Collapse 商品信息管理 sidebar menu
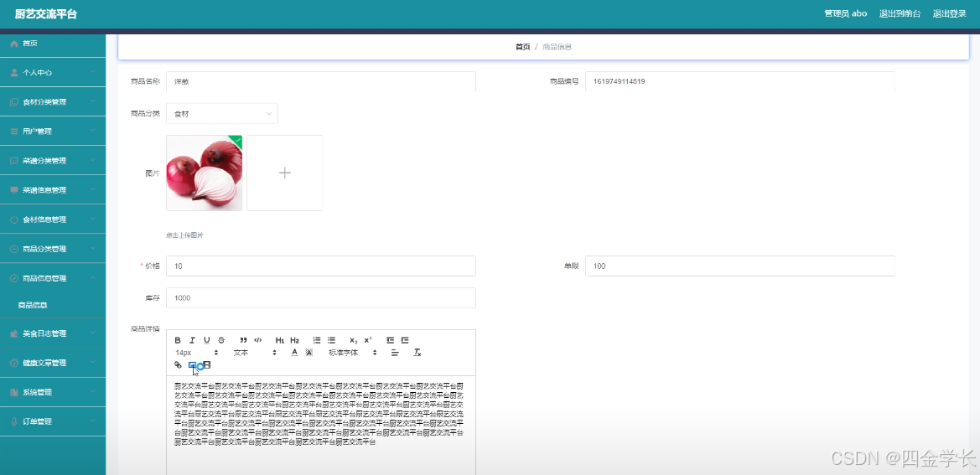Screen dimensions: 980x475 (x=53, y=278)
